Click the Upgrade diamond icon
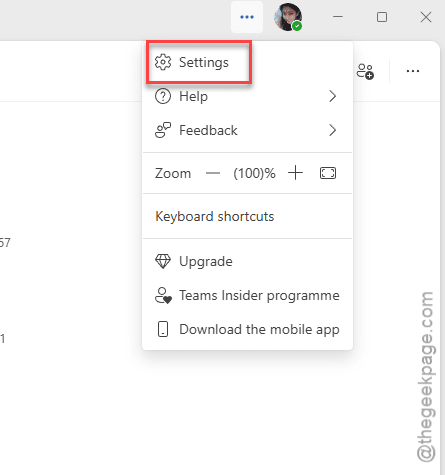 (x=163, y=261)
